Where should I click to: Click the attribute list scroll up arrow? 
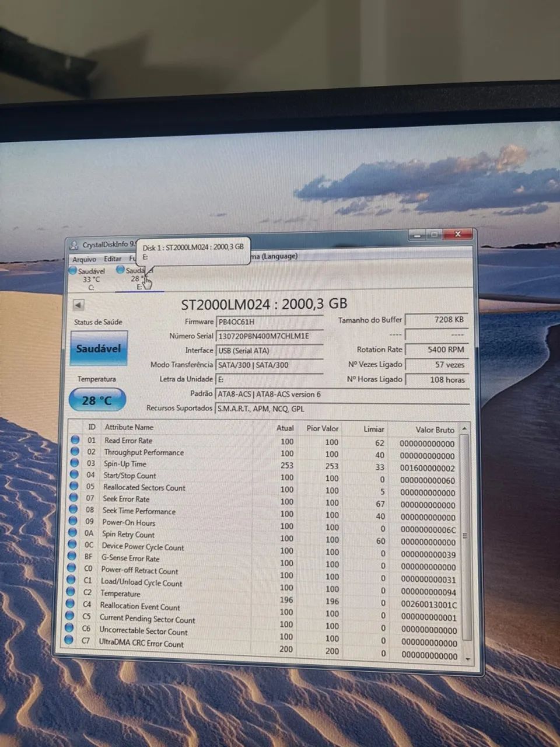464,429
